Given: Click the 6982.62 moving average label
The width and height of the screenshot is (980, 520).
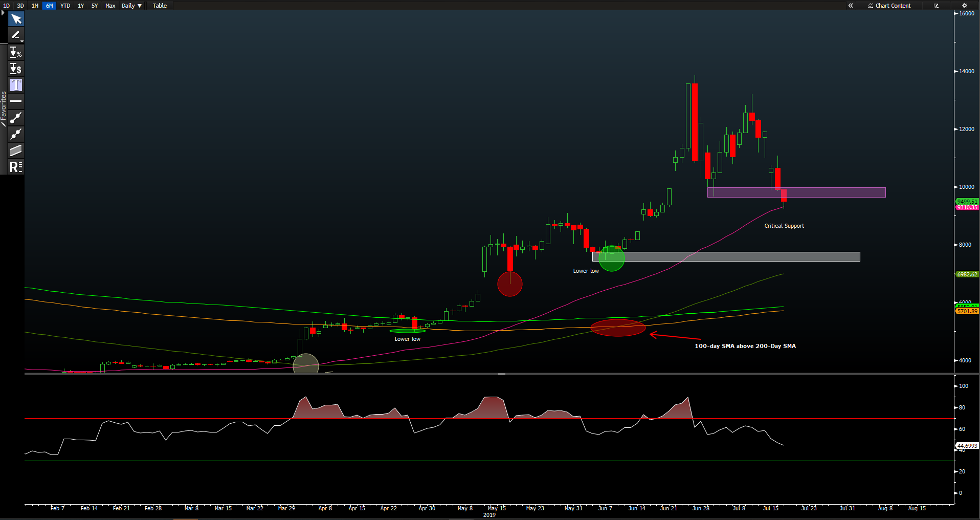Looking at the screenshot, I should pos(967,274).
